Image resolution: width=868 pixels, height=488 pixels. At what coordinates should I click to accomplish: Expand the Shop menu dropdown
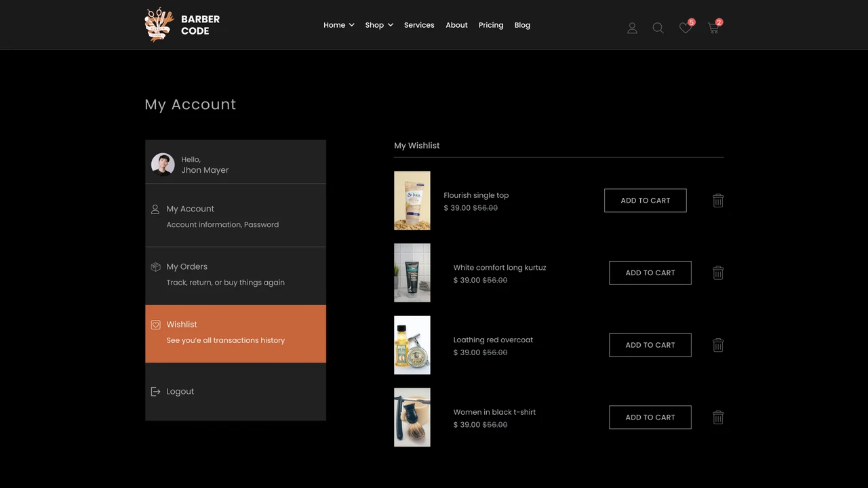(379, 25)
